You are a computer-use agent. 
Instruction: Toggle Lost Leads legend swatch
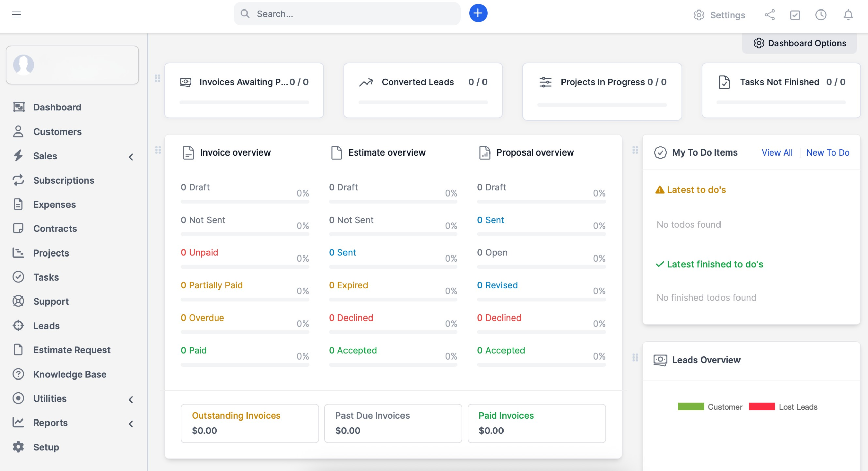[762, 406]
